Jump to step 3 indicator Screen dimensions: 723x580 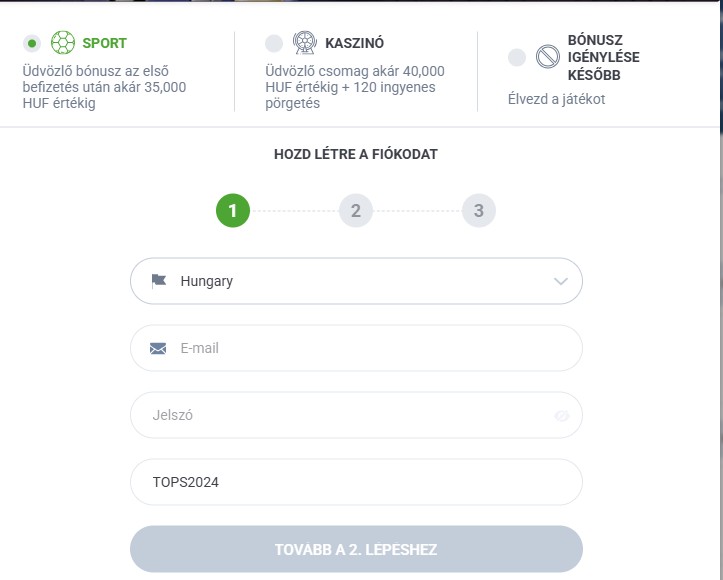(x=478, y=211)
